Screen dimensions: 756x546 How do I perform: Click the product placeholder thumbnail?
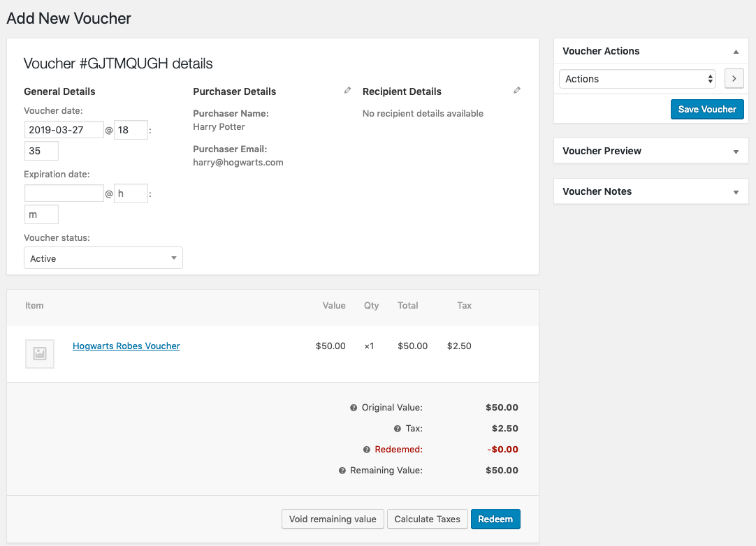tap(40, 354)
